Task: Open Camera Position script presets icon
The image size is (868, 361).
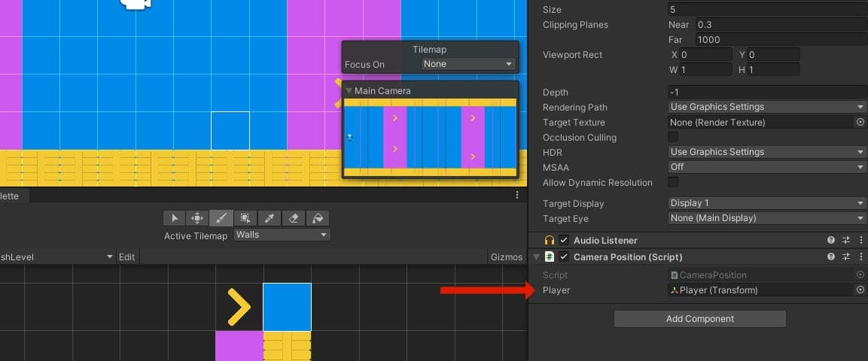Action: pyautogui.click(x=846, y=257)
